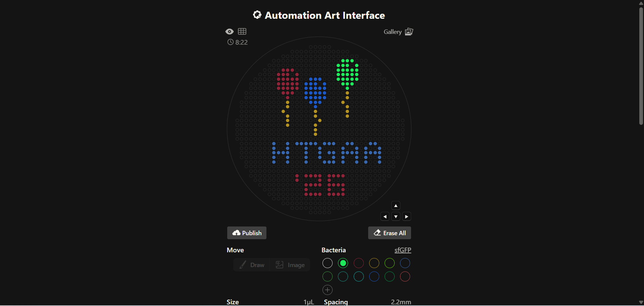644x306 pixels.
Task: Toggle the eye preview icon
Action: pyautogui.click(x=230, y=32)
